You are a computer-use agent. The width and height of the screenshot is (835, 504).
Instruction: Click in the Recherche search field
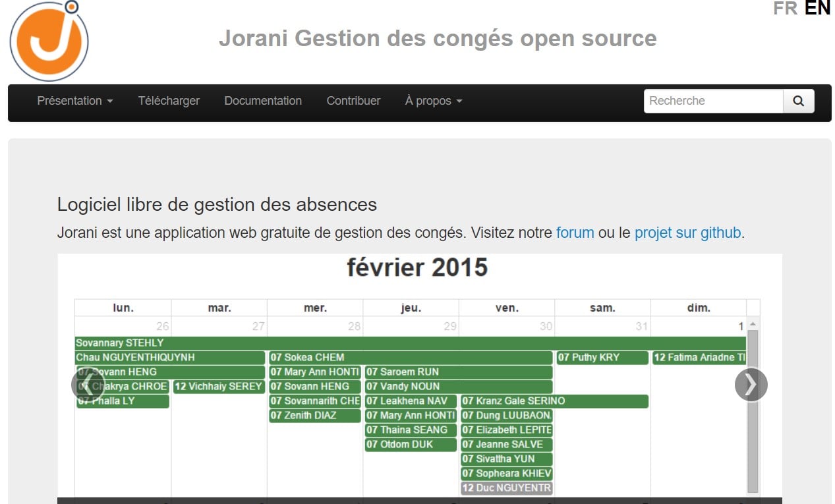(x=713, y=101)
